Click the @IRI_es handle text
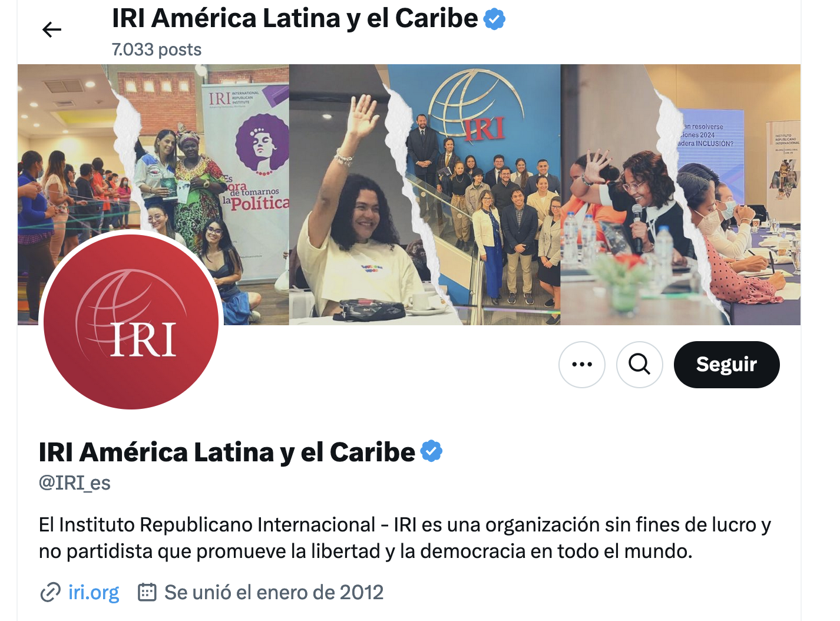Viewport: 840px width, 621px height. coord(75,483)
